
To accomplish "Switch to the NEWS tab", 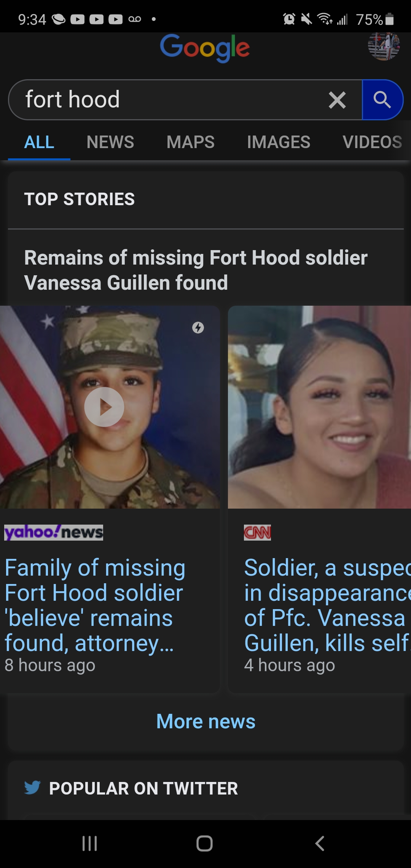I will (110, 142).
